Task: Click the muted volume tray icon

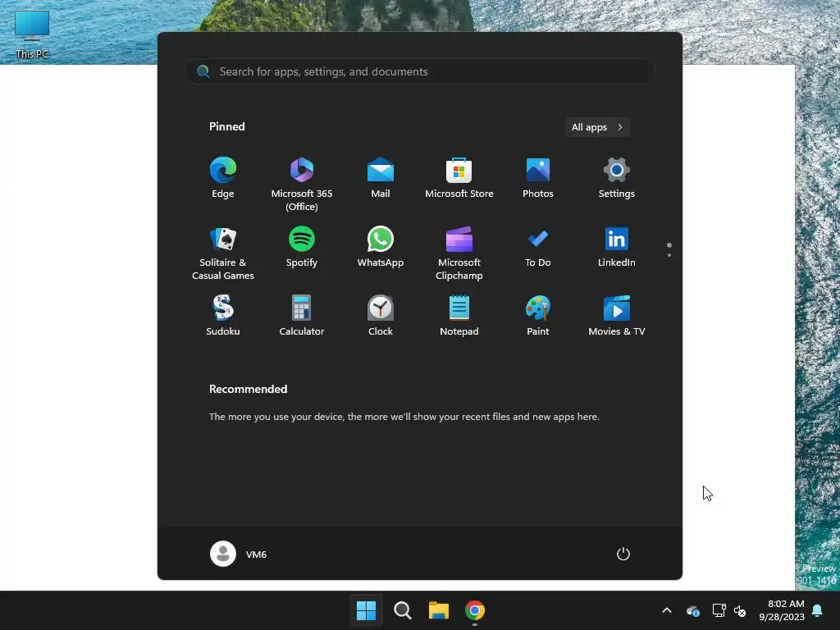Action: pos(740,610)
